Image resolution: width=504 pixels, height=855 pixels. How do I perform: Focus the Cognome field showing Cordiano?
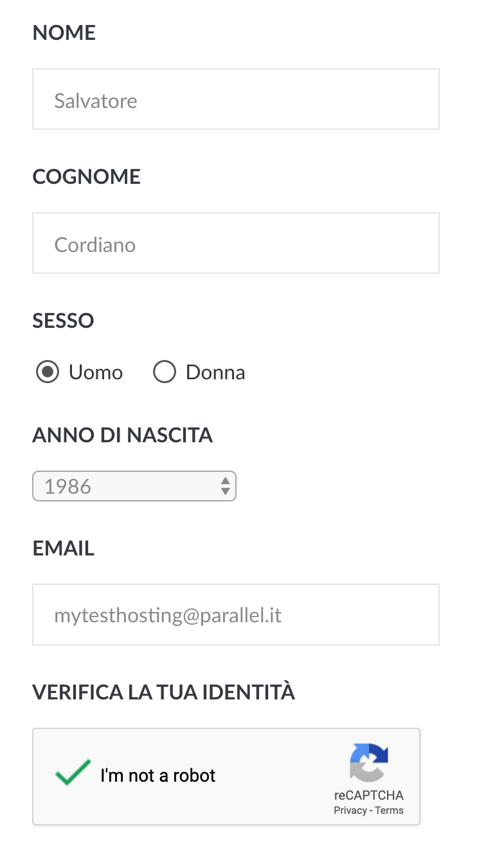tap(235, 244)
